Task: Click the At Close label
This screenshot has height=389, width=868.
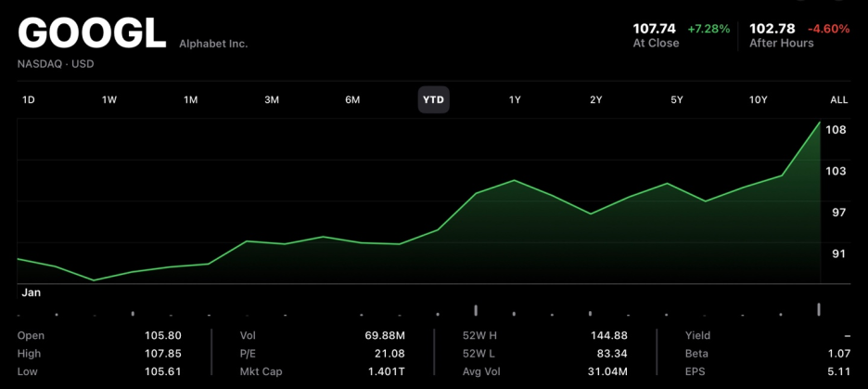Action: [656, 44]
